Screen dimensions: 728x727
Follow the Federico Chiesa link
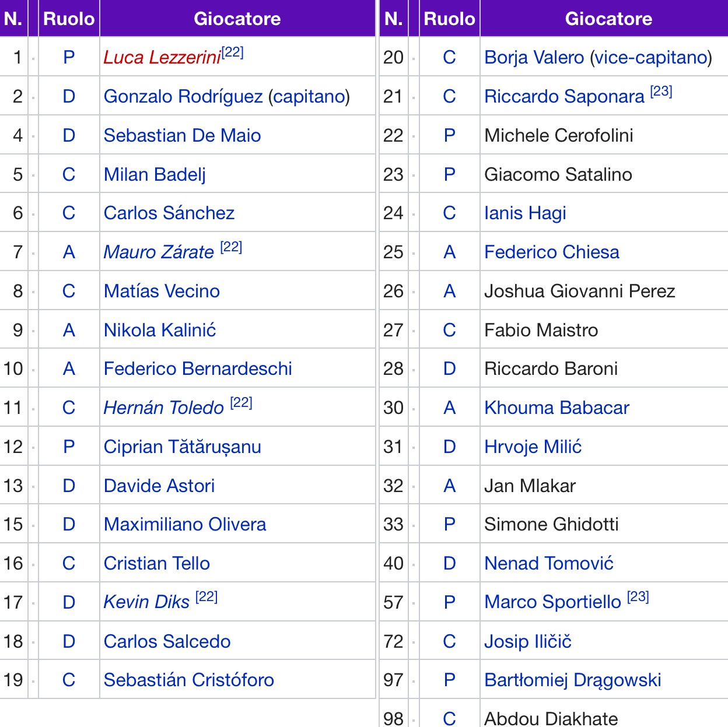[x=552, y=252]
